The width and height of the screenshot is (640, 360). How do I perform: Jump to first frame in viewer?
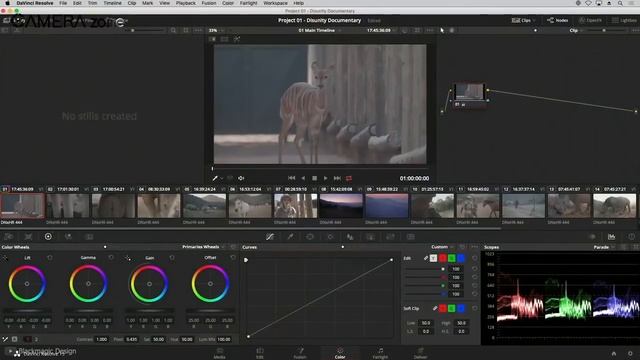click(291, 178)
